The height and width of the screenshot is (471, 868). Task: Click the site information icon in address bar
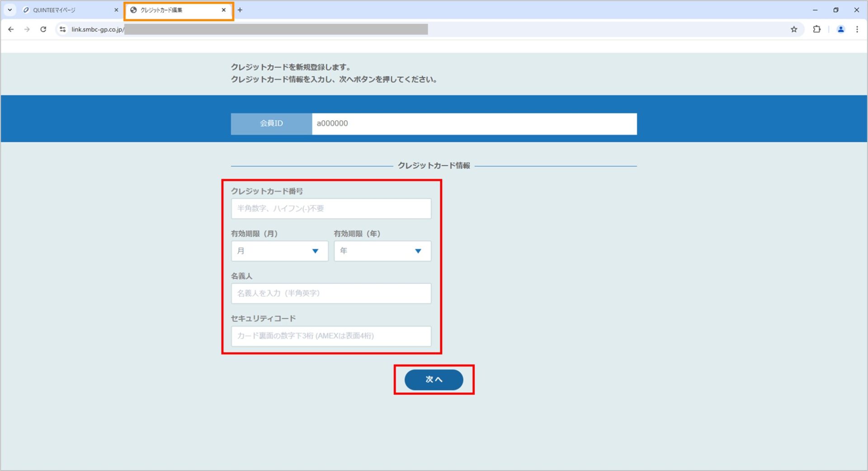(63, 29)
